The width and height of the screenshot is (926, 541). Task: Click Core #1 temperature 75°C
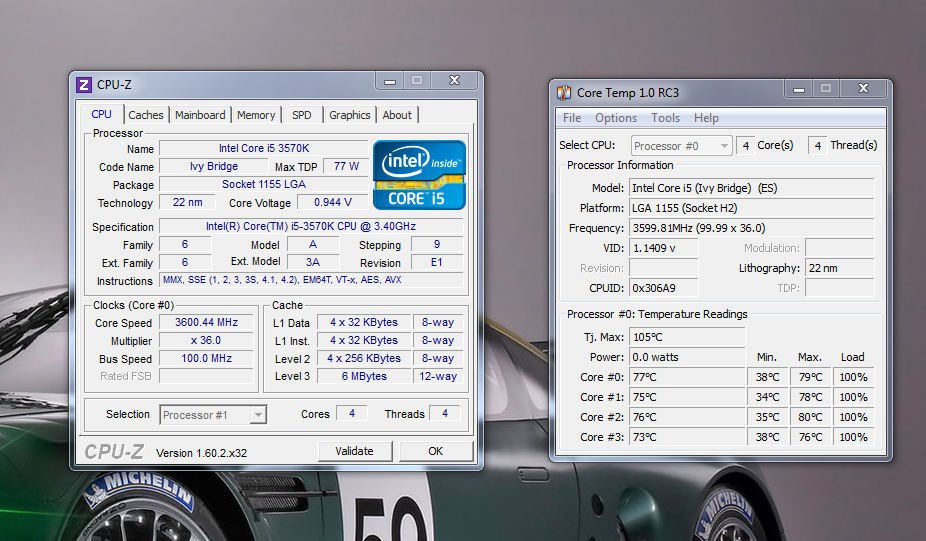[687, 397]
